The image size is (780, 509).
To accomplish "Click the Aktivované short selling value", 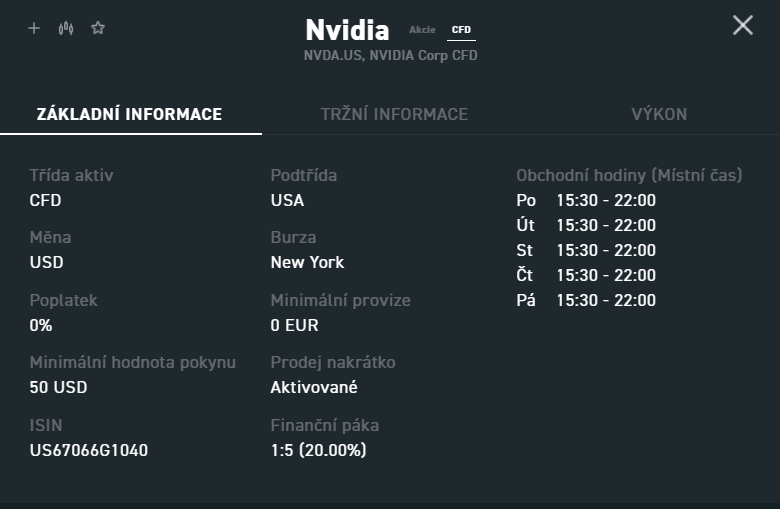I will [x=314, y=387].
